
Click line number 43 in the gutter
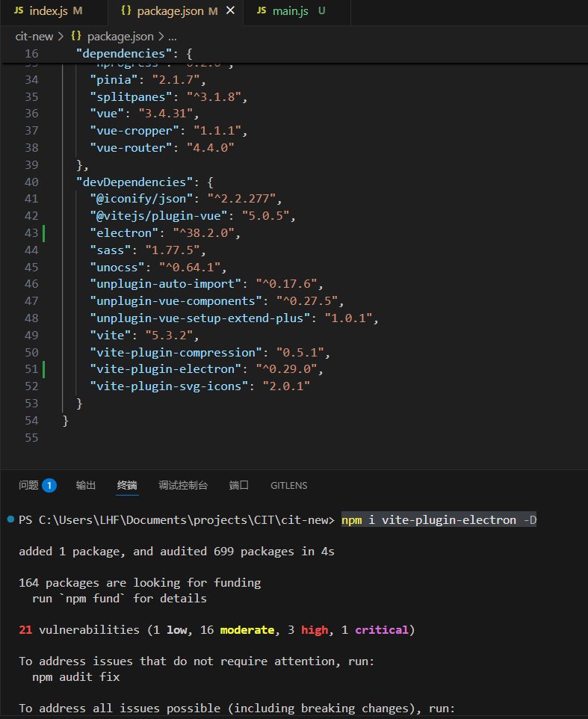pos(31,233)
